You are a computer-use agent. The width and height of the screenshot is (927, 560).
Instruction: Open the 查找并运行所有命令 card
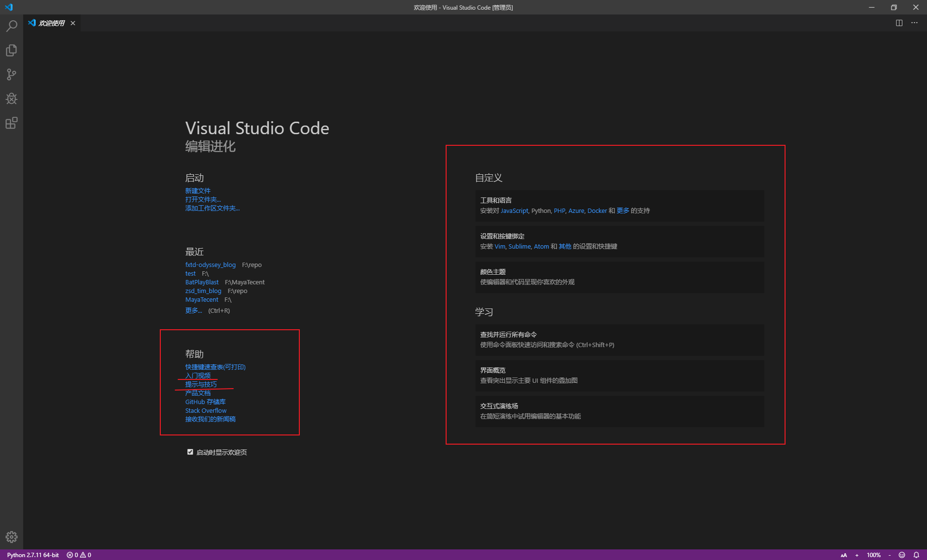click(x=619, y=340)
